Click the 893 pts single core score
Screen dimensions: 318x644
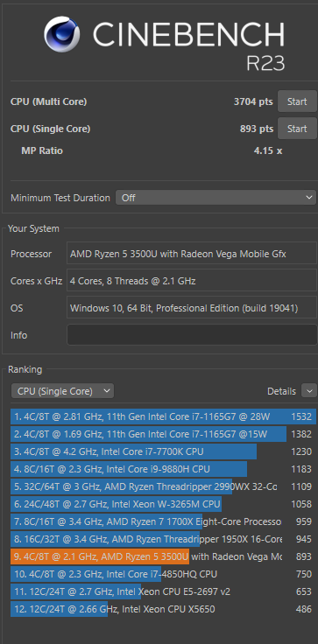tap(257, 129)
